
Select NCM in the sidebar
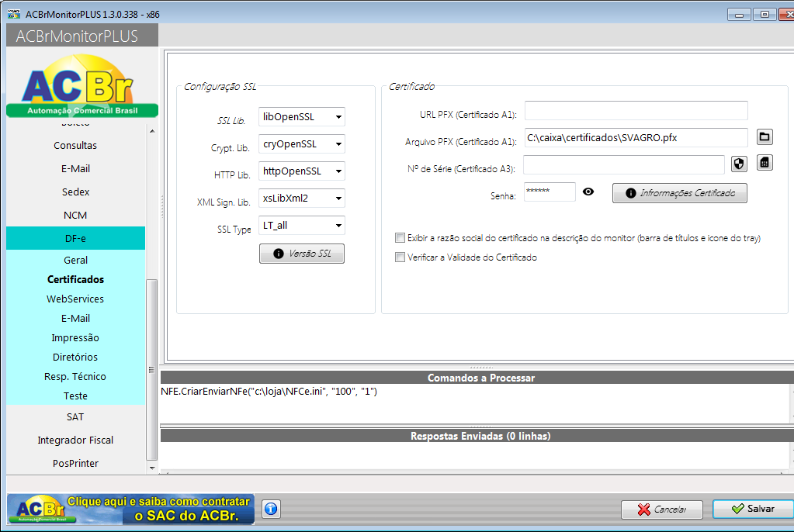[75, 215]
